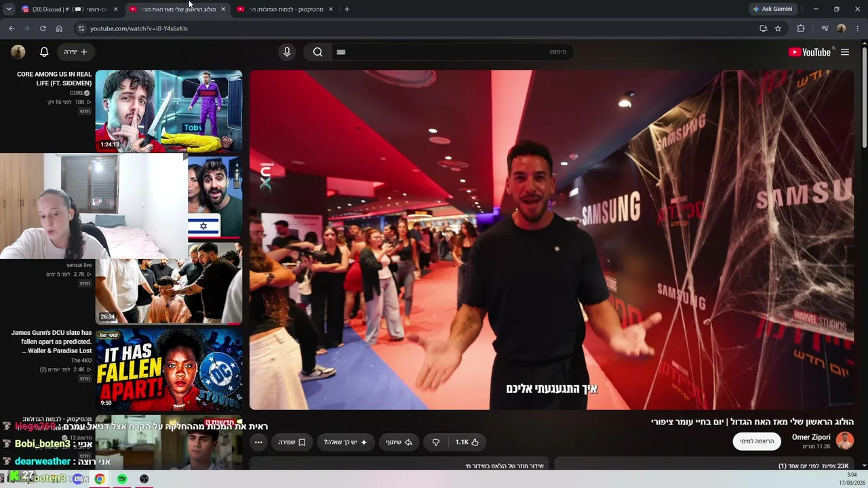Image resolution: width=868 pixels, height=488 pixels.
Task: Click the יש לך שאלה ask button
Action: pos(344,442)
